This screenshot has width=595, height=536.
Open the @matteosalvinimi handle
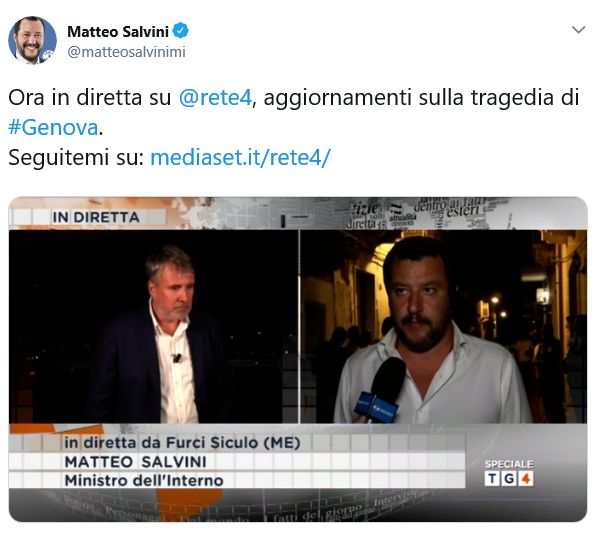126,52
